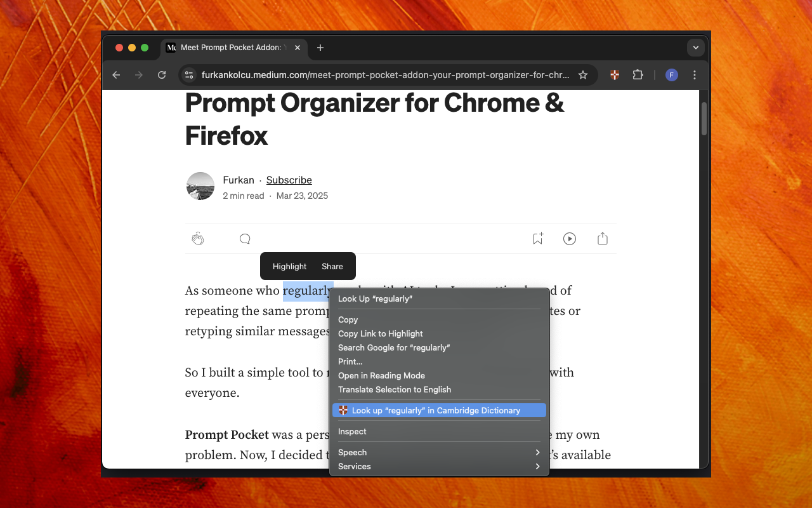
Task: Click Share in the selection popup
Action: (332, 267)
